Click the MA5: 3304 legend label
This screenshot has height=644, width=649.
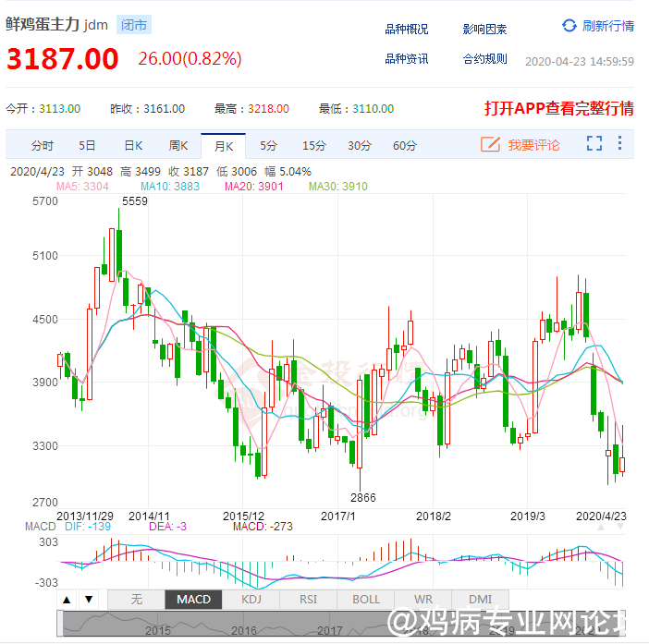(82, 187)
